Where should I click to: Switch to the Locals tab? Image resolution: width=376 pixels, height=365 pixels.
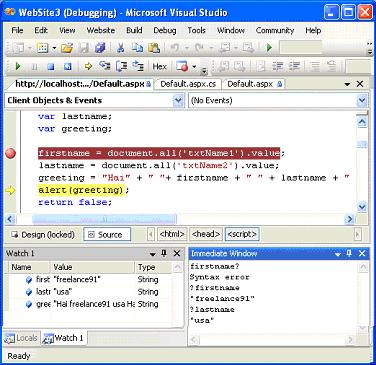coord(21,338)
